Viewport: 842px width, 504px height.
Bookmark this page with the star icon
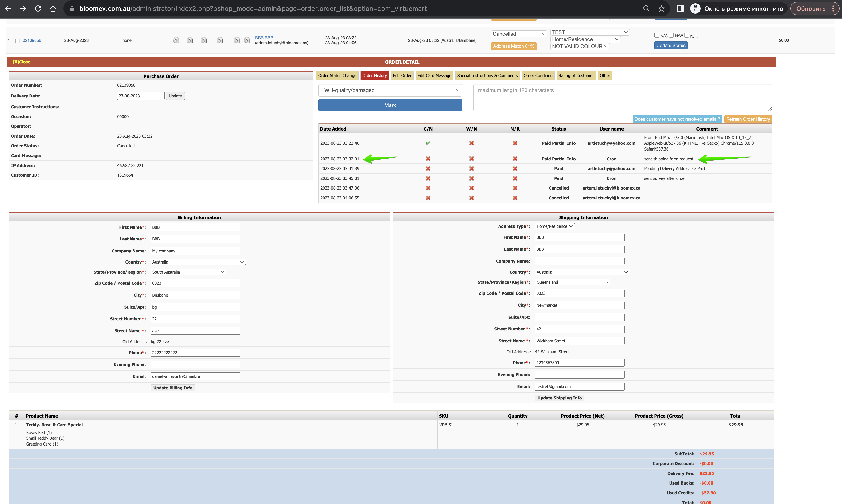pyautogui.click(x=661, y=8)
